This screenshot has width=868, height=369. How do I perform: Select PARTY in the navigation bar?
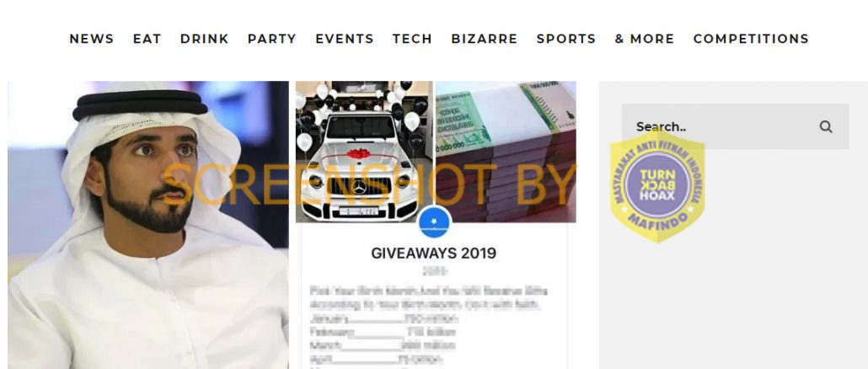coord(272,39)
